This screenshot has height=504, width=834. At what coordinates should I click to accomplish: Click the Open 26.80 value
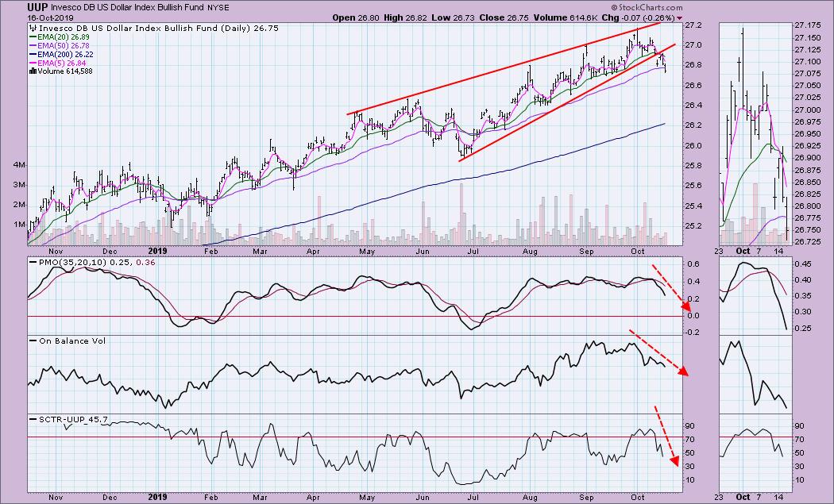click(x=354, y=17)
